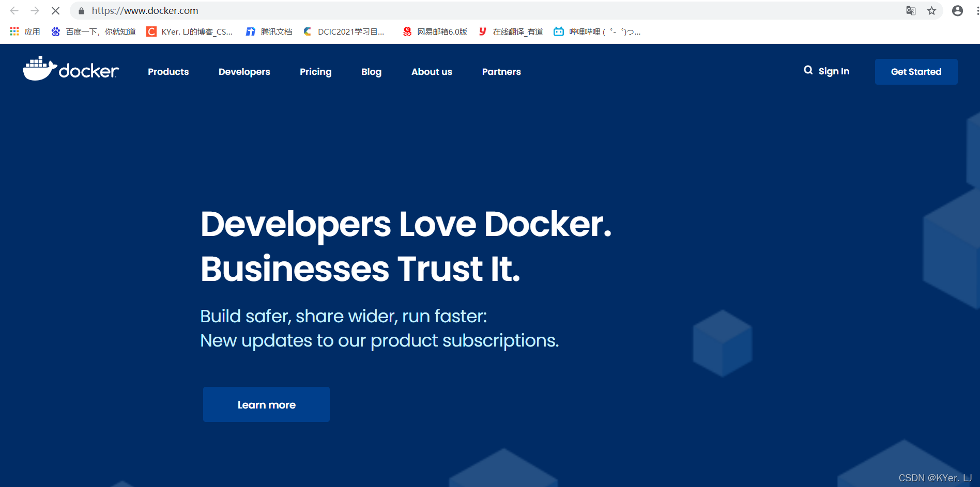The image size is (980, 487).
Task: Click the Docker whale logo
Action: click(x=71, y=69)
